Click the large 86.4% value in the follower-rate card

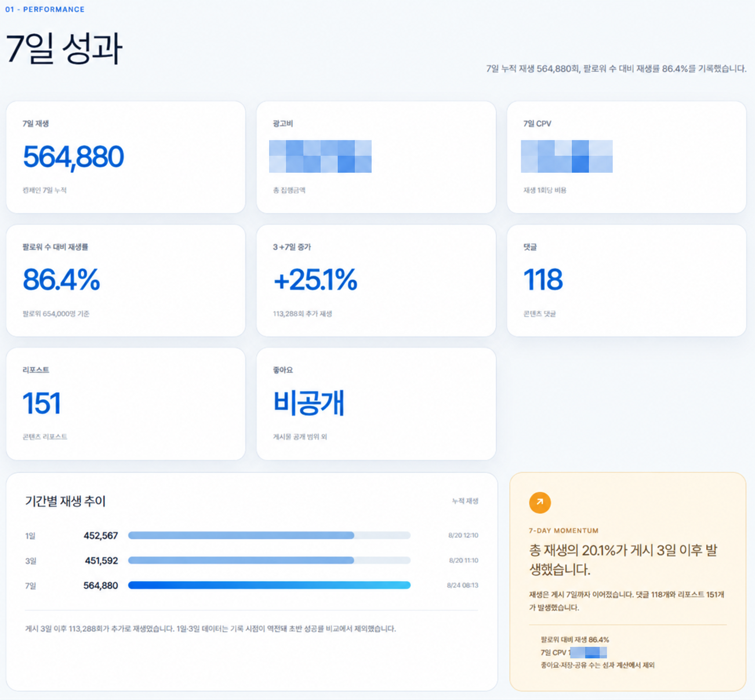(61, 280)
